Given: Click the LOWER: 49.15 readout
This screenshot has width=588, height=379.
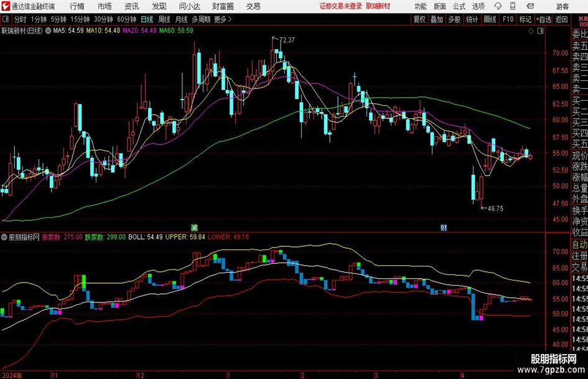Looking at the screenshot, I should 228,237.
